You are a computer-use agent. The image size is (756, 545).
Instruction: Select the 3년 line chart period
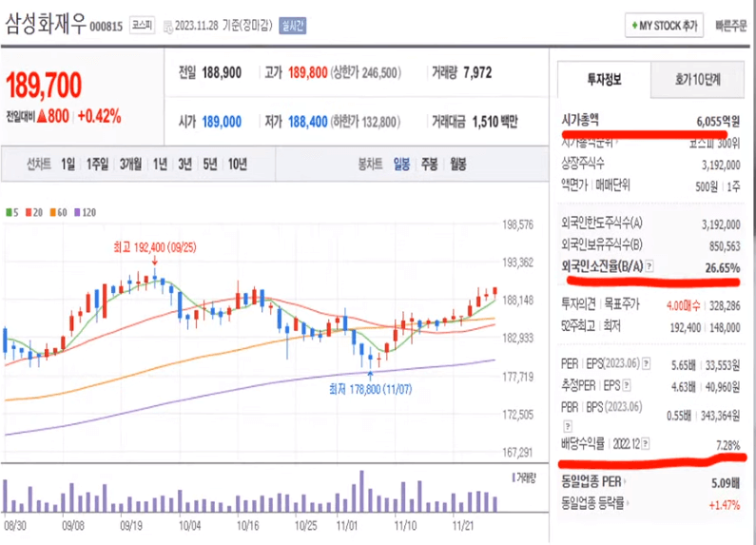click(x=184, y=165)
